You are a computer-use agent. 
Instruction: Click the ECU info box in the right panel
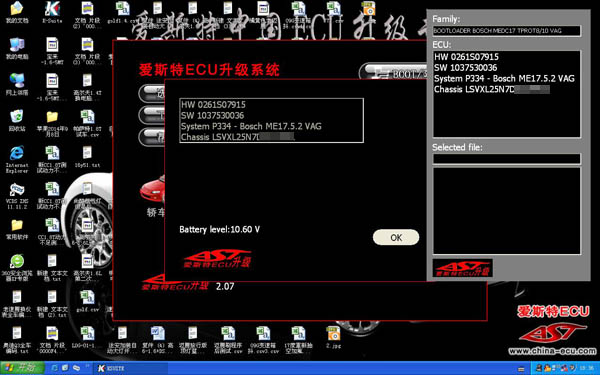tap(507, 94)
